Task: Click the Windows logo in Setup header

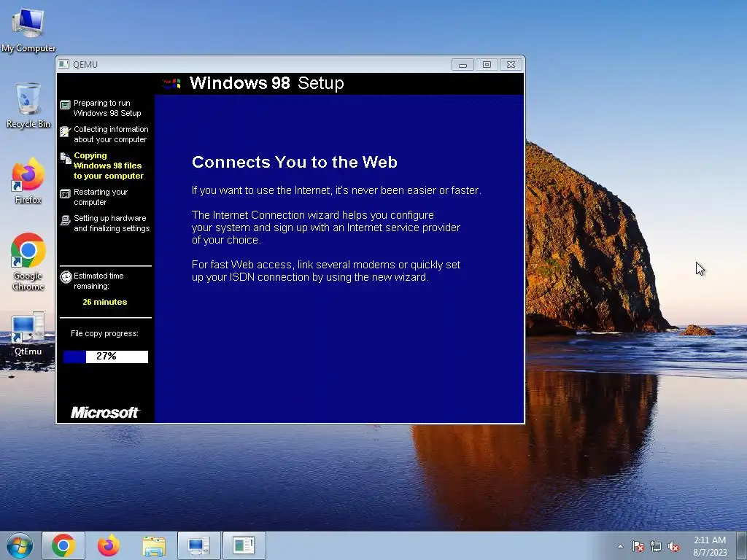Action: (x=171, y=84)
